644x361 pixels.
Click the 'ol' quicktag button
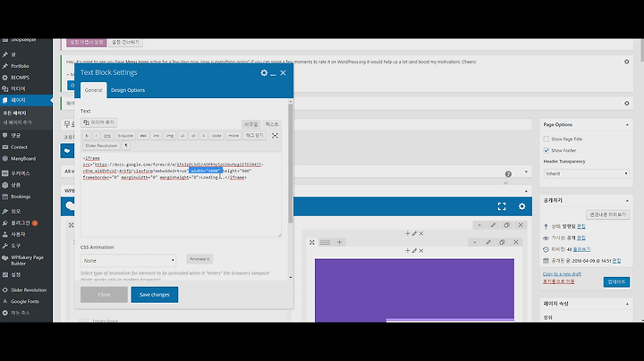pos(193,136)
